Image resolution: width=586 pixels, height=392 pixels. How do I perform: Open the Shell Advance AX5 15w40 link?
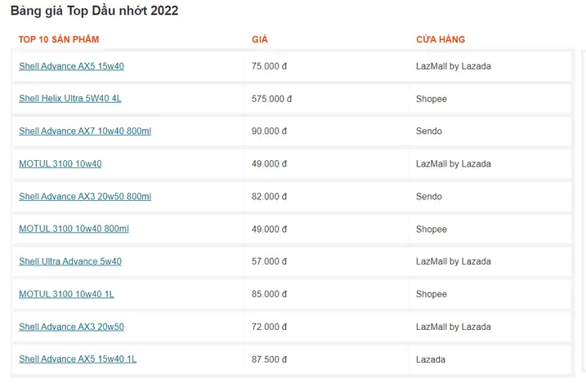pos(71,66)
